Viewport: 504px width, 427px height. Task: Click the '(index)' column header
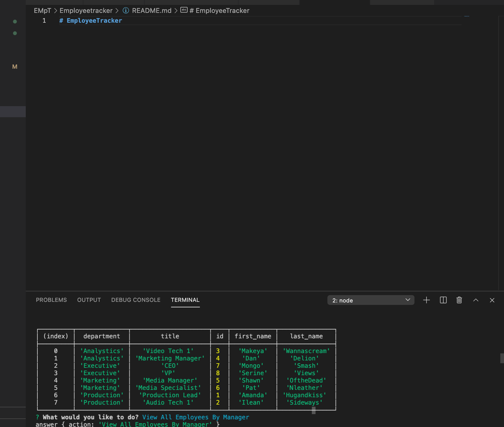tap(56, 336)
